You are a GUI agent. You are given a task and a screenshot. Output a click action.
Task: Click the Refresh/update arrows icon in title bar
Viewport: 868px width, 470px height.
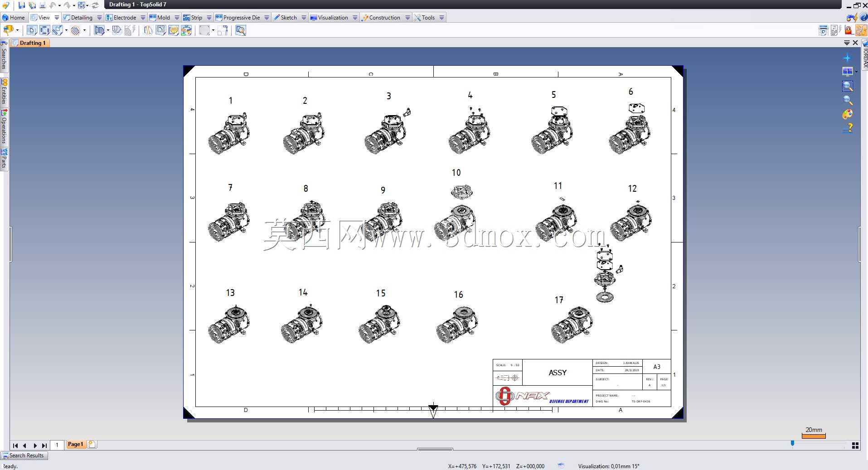tap(95, 5)
